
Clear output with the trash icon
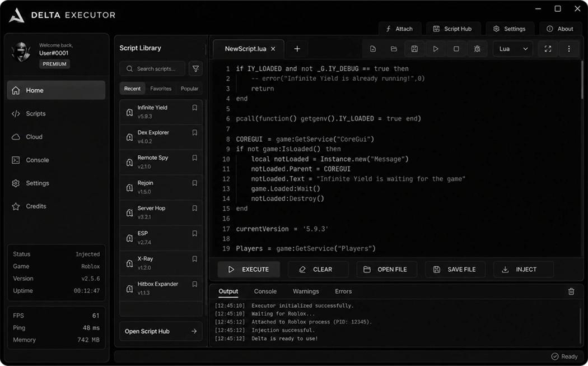click(571, 291)
